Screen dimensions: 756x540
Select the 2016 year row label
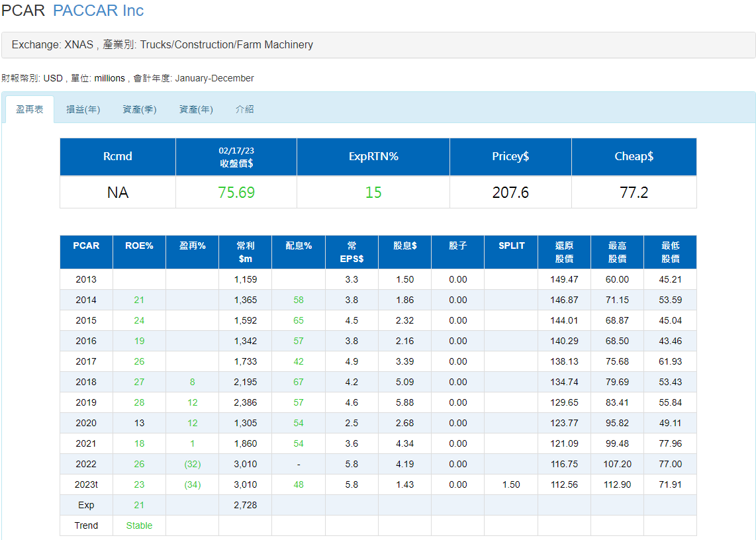coord(86,341)
